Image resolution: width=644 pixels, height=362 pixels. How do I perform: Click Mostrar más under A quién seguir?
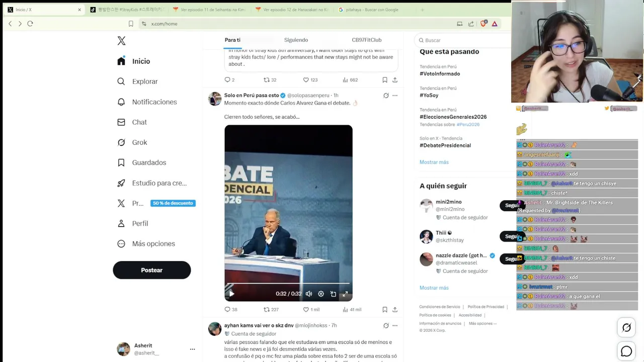point(434,288)
